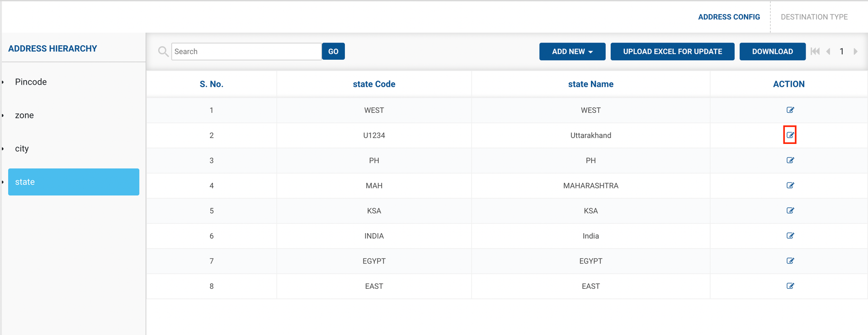This screenshot has width=868, height=335.
Task: Focus the Search input field
Action: pyautogui.click(x=246, y=52)
